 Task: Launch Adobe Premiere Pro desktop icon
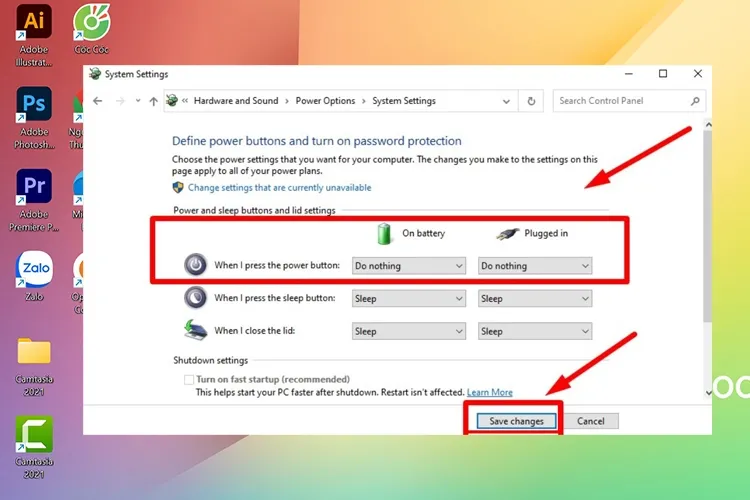point(34,187)
